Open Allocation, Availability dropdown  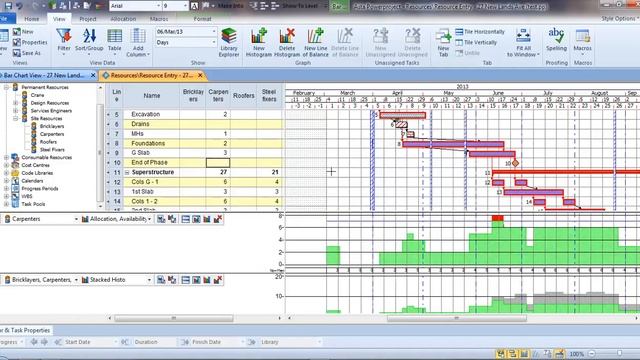149,219
